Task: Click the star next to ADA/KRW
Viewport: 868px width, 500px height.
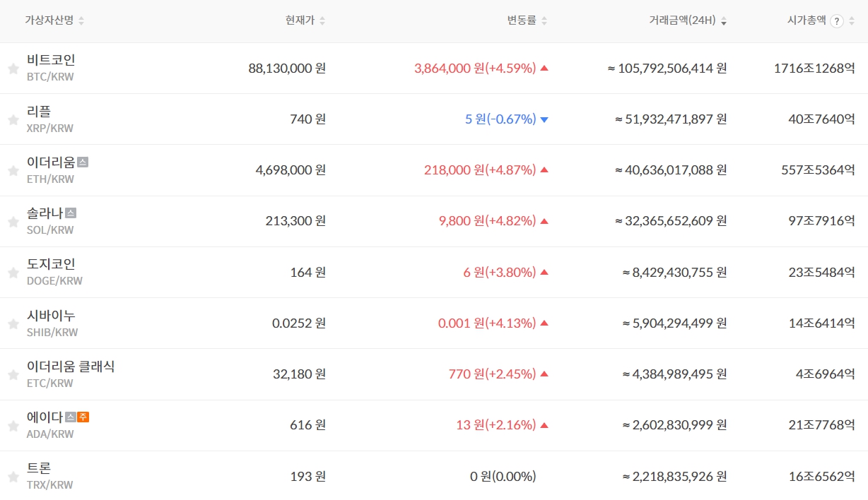Action: [x=13, y=426]
